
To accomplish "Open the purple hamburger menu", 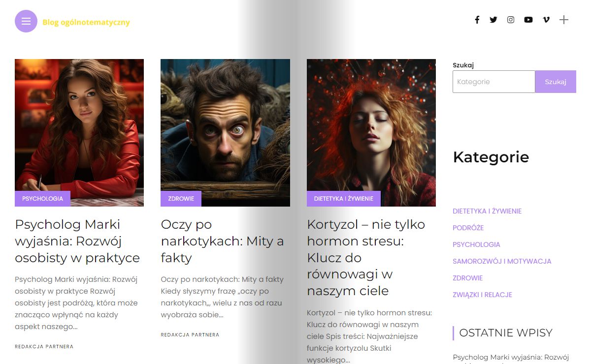I will (x=26, y=21).
